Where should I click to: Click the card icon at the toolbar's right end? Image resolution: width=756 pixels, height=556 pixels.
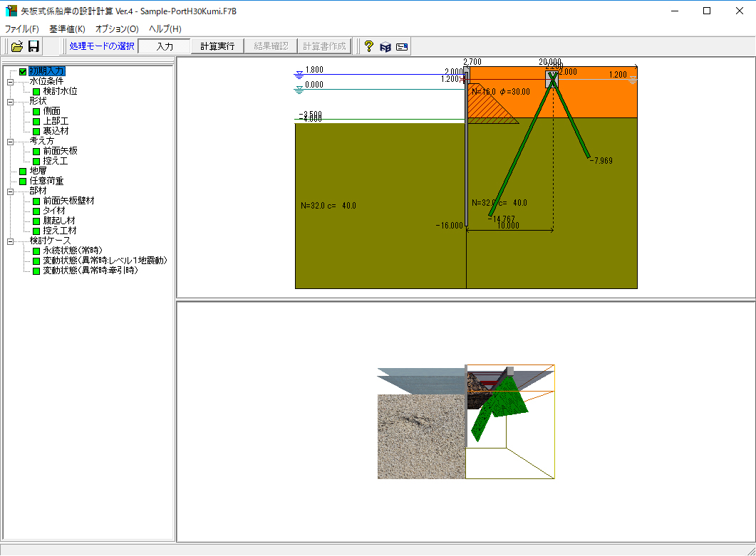coord(402,46)
